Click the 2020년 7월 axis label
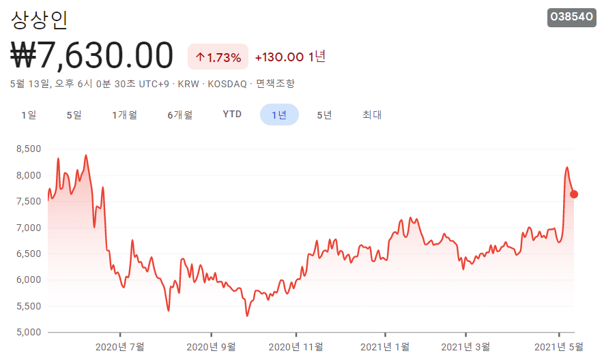This screenshot has width=604, height=364. [x=120, y=347]
